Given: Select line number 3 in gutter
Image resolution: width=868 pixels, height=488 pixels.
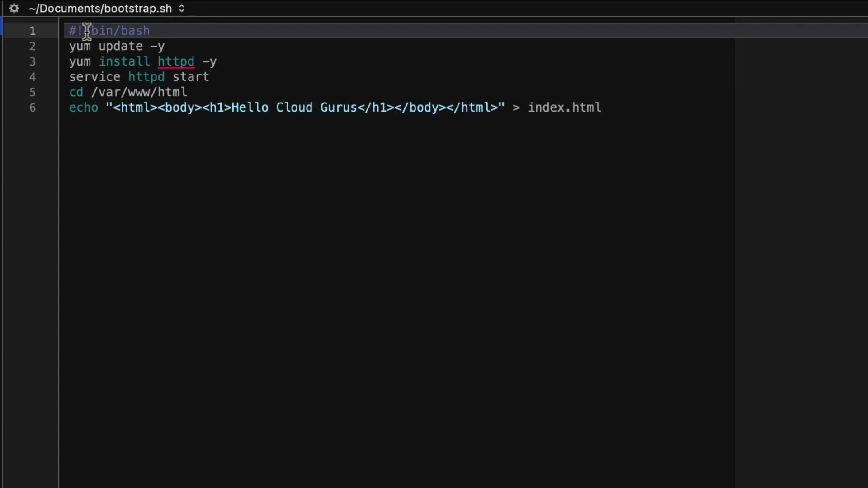Looking at the screenshot, I should [33, 61].
